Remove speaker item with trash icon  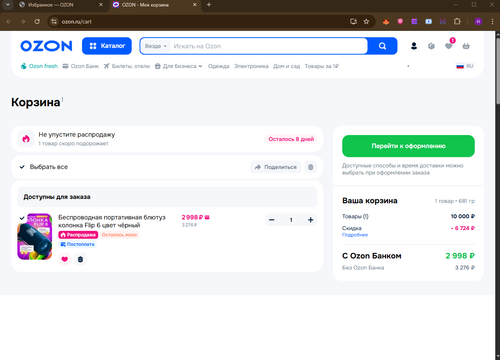coord(80,259)
